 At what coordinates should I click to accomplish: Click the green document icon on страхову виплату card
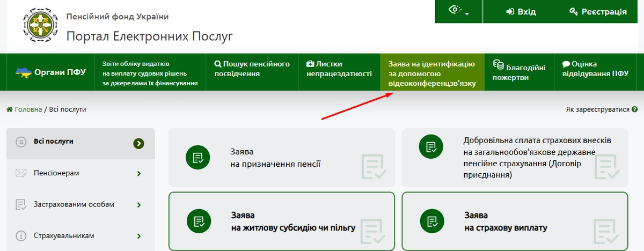[431, 221]
